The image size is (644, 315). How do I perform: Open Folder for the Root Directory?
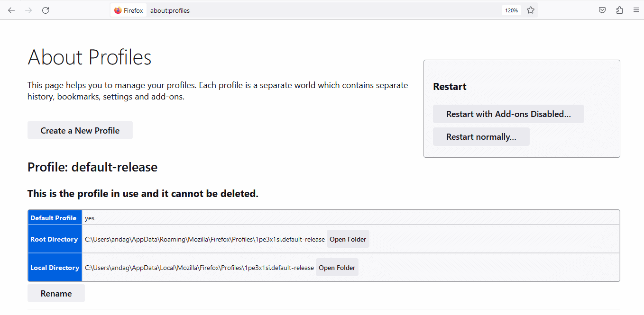tap(348, 239)
